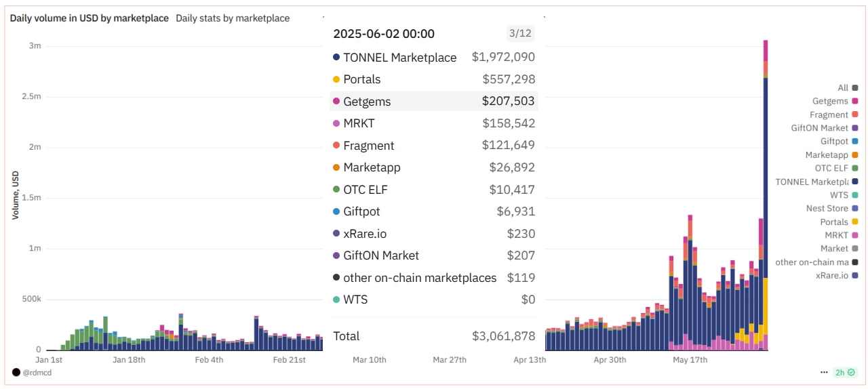Viewport: 868px width, 389px height.
Task: Click the 1.5m y-axis tick label
Action: click(32, 198)
